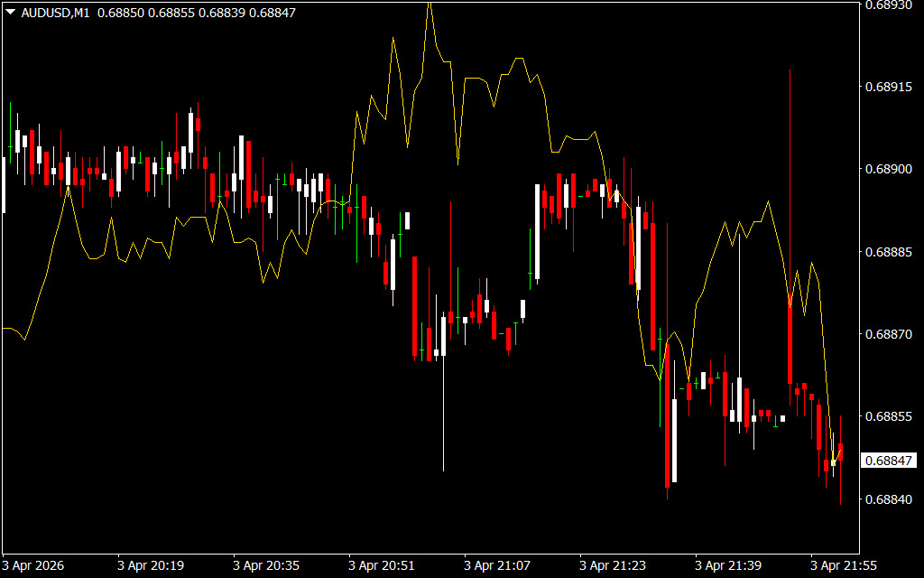This screenshot has height=578, width=924.
Task: Click the 0.68900 price axis label
Action: (x=889, y=170)
